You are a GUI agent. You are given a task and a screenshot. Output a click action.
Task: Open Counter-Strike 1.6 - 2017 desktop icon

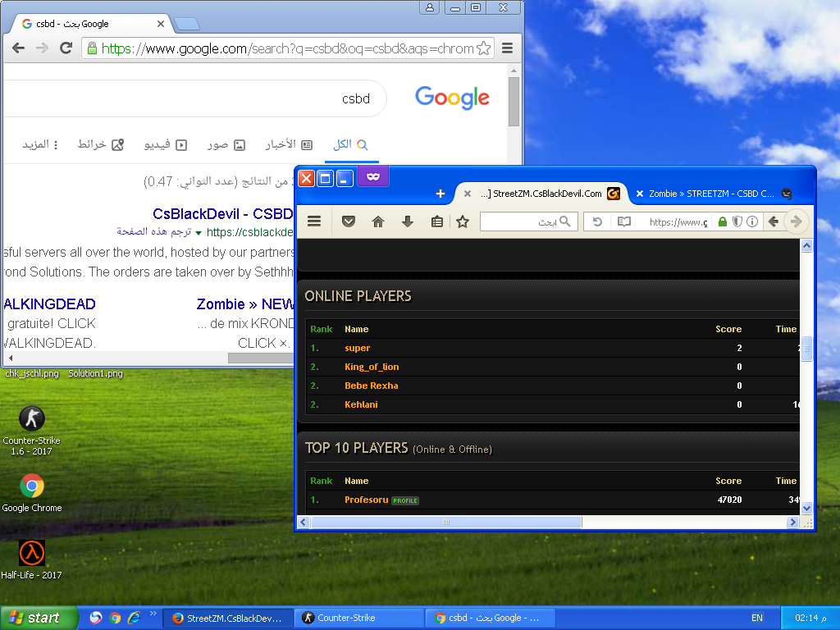[32, 431]
